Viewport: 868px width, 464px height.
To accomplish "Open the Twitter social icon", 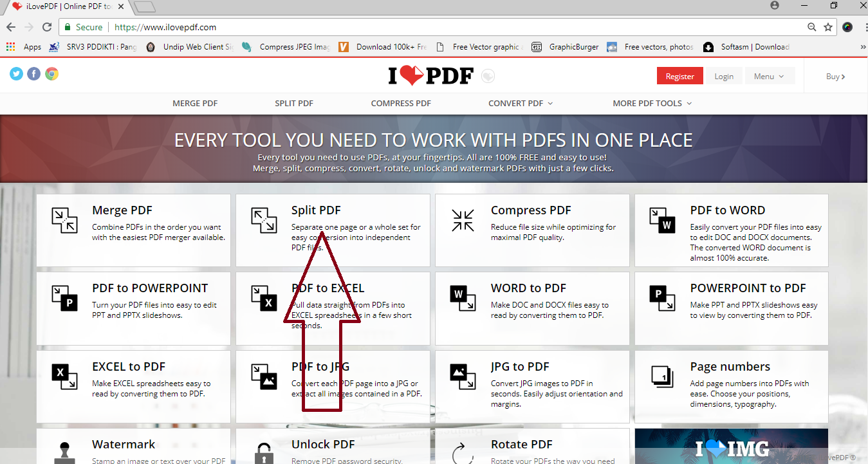I will (x=16, y=74).
